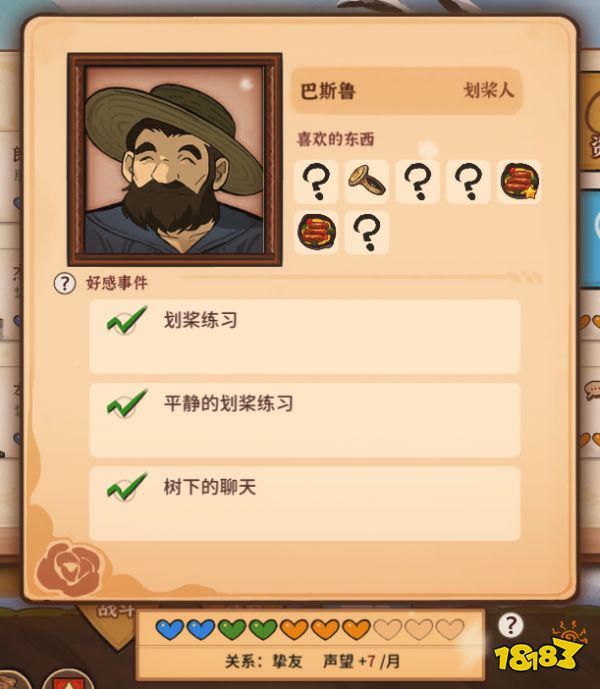
Task: Open the 树下的聊天 event entry
Action: (305, 504)
